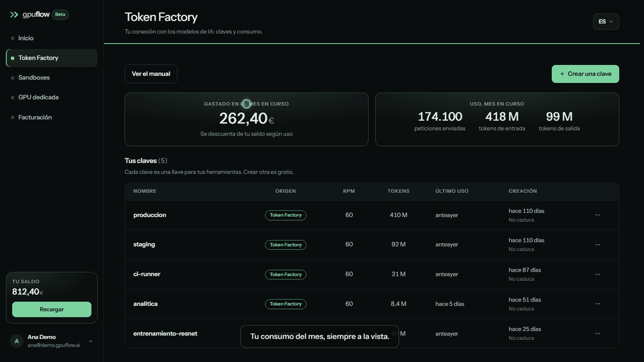Click the Token Factory tag on staging
The image size is (644, 362).
286,245
